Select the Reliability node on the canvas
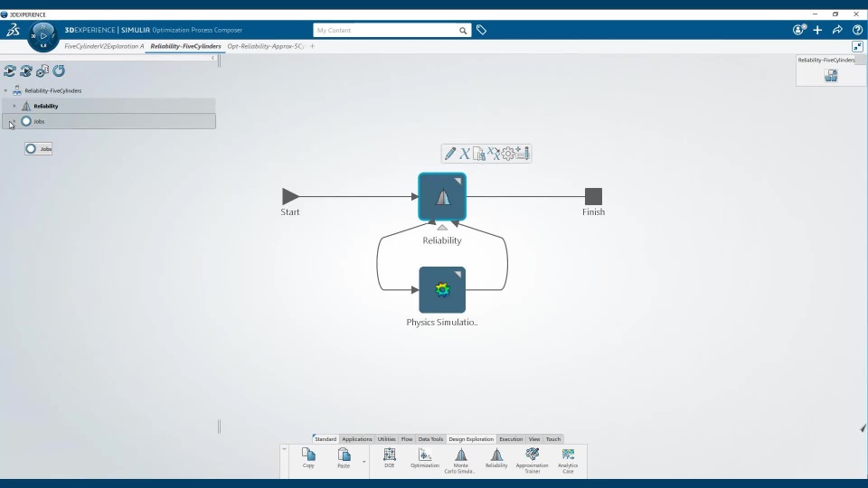868x488 pixels. pyautogui.click(x=442, y=197)
